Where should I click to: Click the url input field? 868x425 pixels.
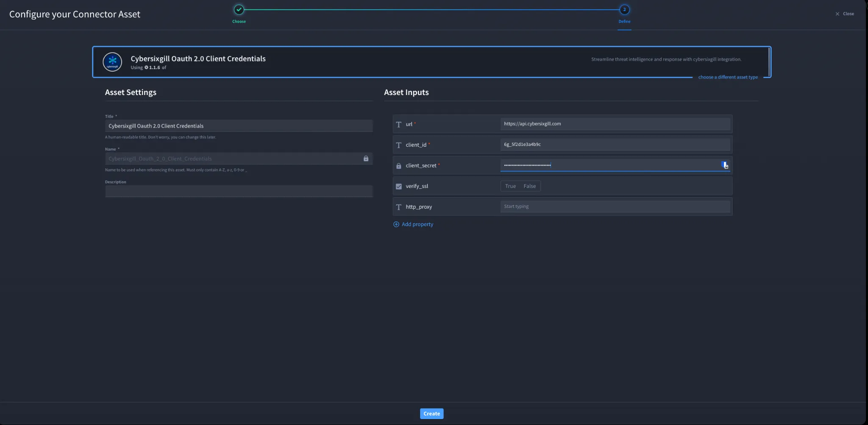point(615,124)
